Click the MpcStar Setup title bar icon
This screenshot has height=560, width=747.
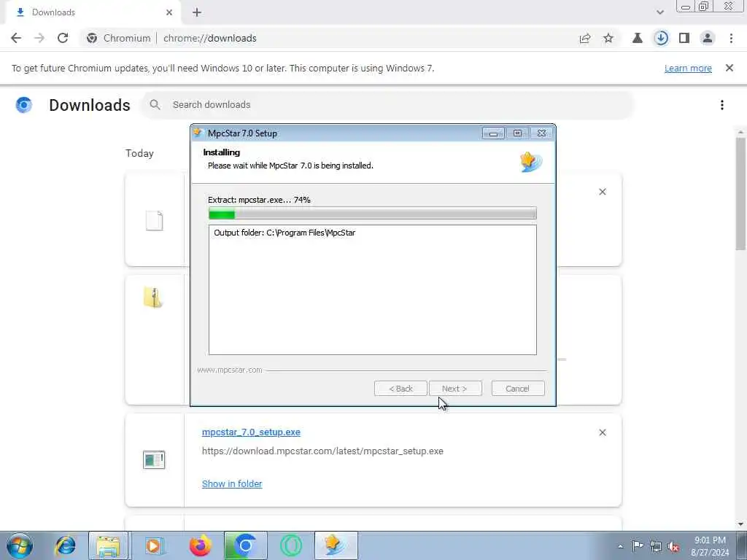198,133
